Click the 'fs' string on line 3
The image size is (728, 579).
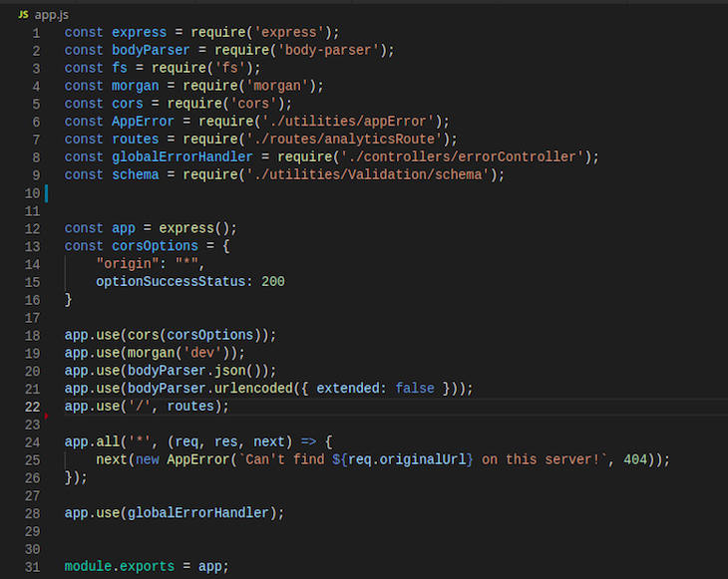(229, 68)
